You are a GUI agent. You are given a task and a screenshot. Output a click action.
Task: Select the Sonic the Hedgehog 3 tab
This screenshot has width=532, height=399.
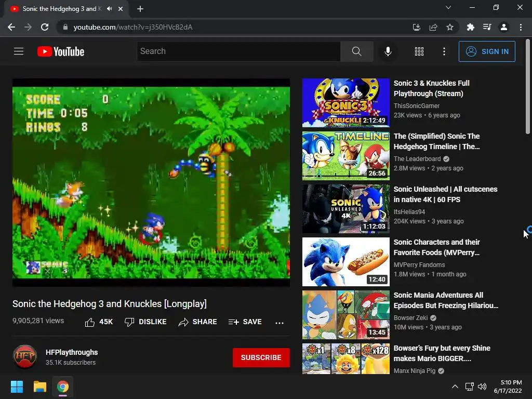point(66,9)
